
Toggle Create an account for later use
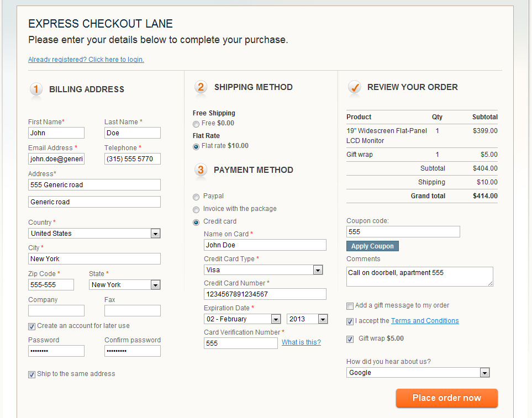(x=31, y=326)
